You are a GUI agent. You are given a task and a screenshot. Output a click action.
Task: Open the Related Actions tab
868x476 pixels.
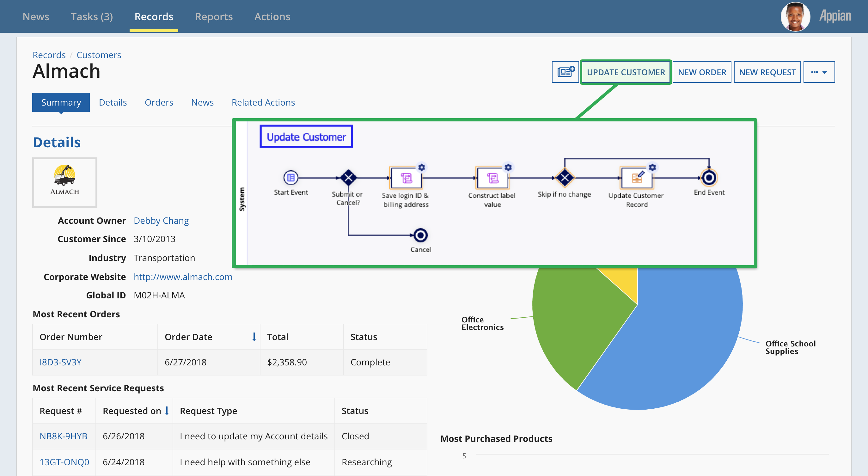[x=263, y=102]
